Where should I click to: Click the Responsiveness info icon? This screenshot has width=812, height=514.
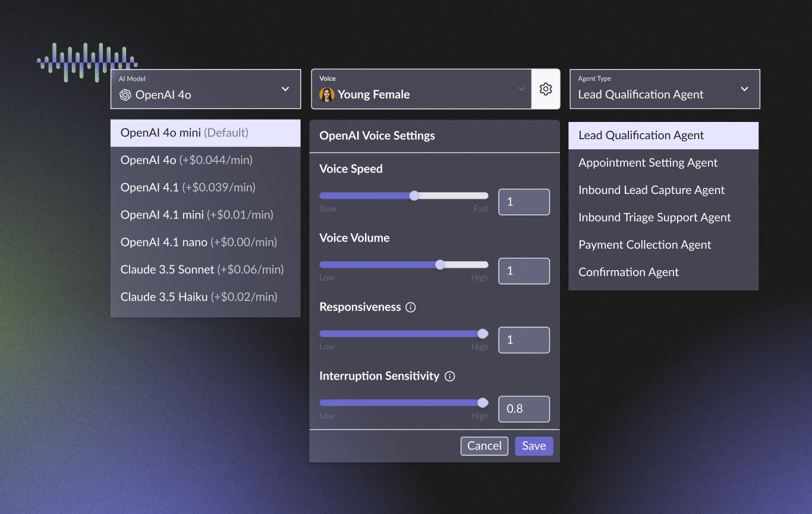pos(410,308)
